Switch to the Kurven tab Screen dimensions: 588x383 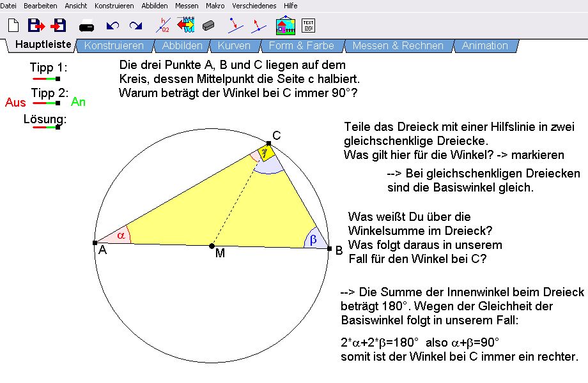pos(234,46)
